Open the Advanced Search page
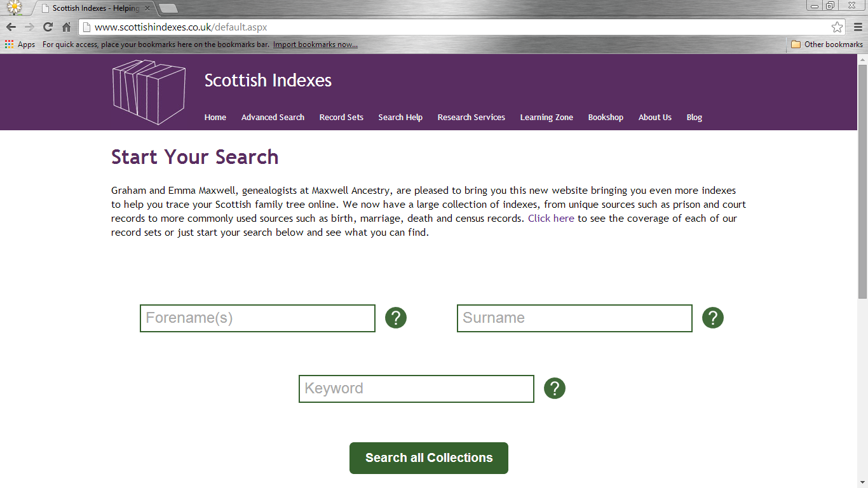 pos(273,118)
